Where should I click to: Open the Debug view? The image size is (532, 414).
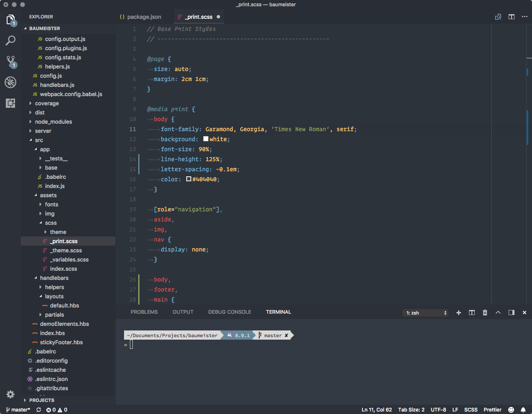10,82
